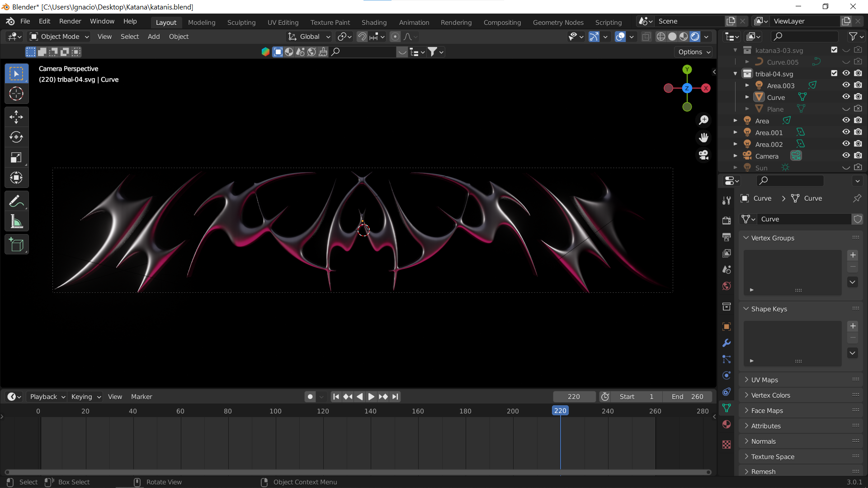Viewport: 868px width, 488px height.
Task: Select the Measure ruler tool
Action: point(16,222)
